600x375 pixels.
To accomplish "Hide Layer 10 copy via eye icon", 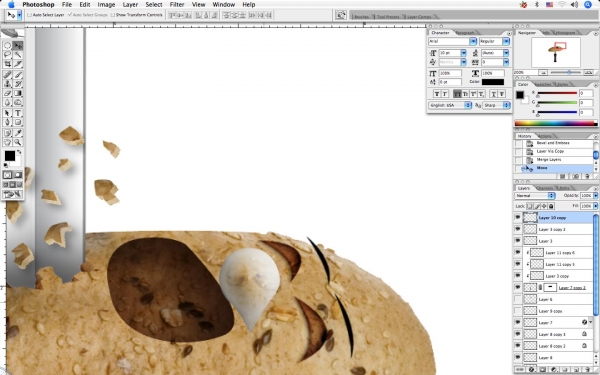I will click(517, 217).
